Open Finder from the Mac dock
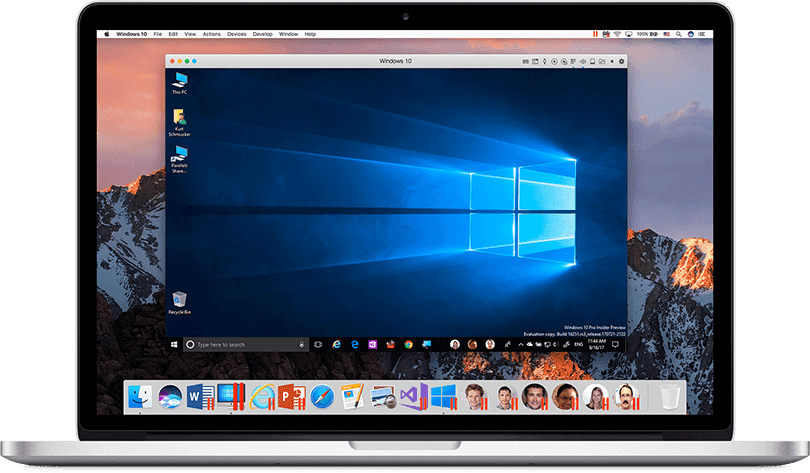Screen dimensions: 810x473 [139, 397]
